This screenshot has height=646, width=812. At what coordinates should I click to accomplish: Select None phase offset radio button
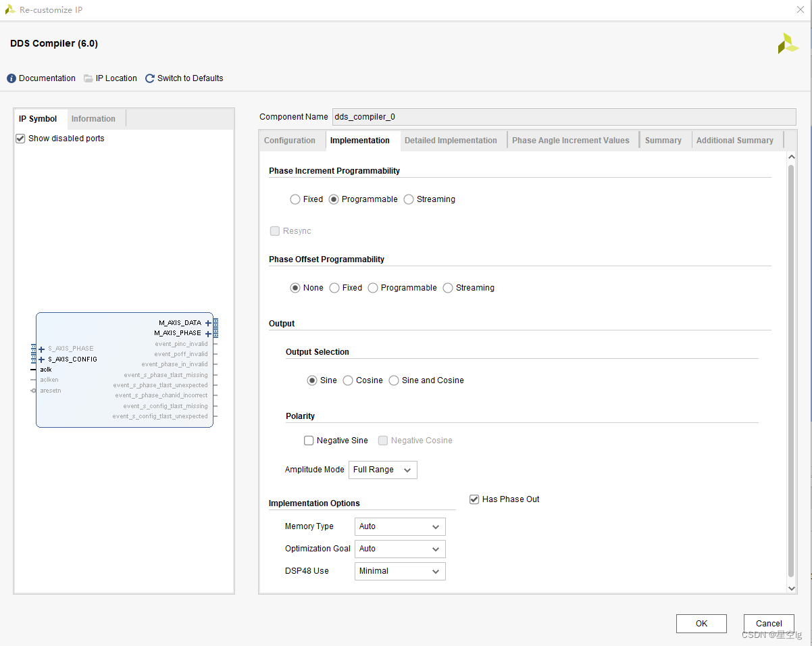pyautogui.click(x=295, y=288)
